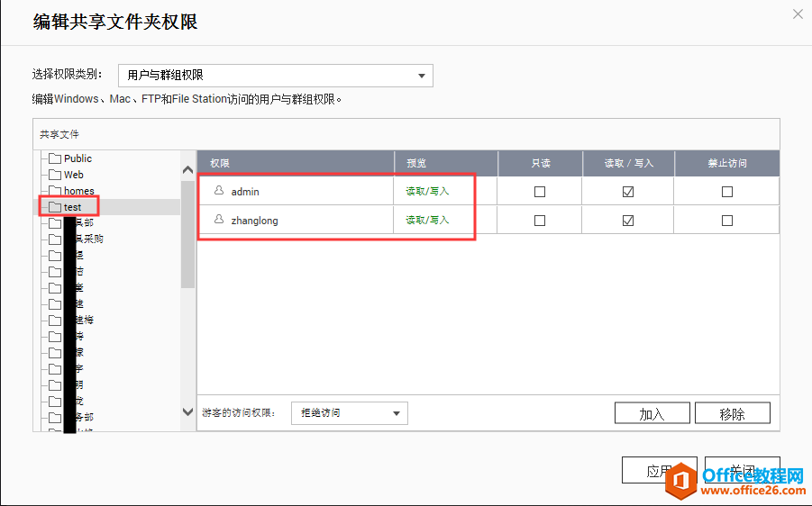Click the folder tree scroll up arrow
This screenshot has width=812, height=506.
188,169
